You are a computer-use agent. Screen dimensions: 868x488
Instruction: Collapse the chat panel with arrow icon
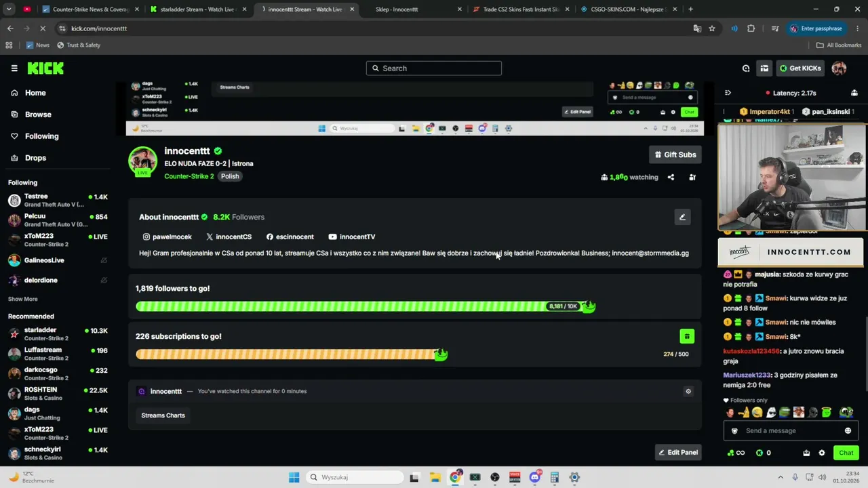coord(728,93)
